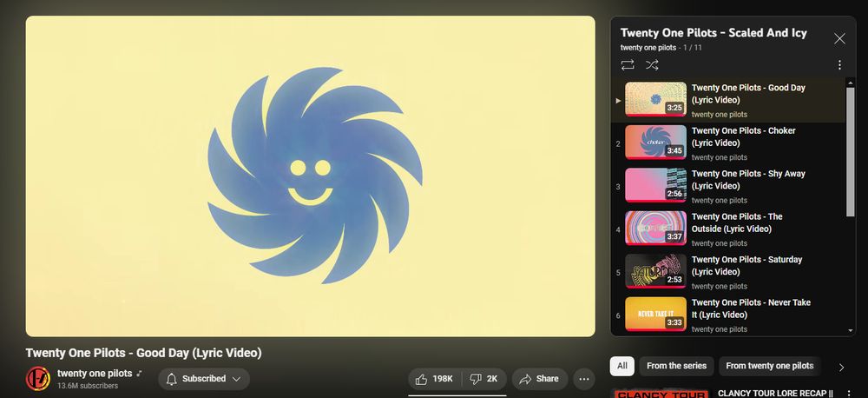
Task: Open Twenty One Pilots - Saturday title
Action: 746,266
